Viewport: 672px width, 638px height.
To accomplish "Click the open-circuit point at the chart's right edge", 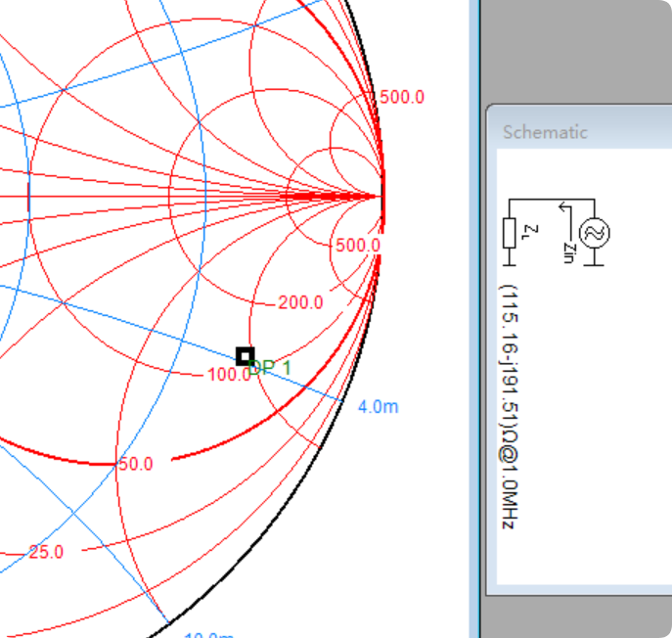I will point(382,196).
